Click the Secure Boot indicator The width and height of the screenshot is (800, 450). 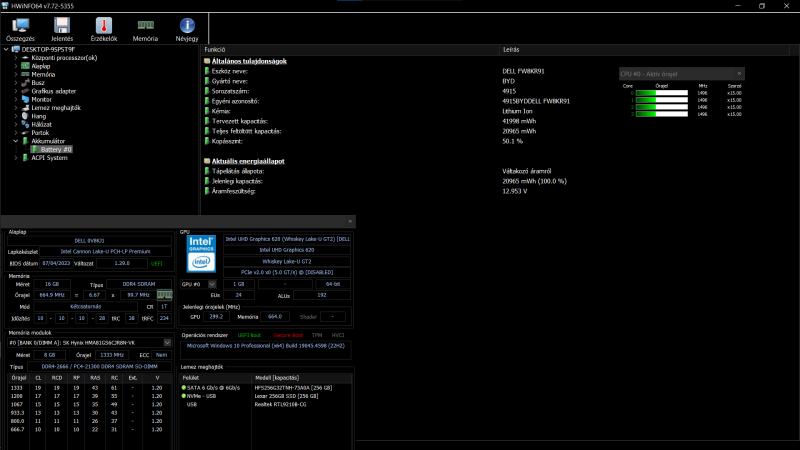(288, 335)
